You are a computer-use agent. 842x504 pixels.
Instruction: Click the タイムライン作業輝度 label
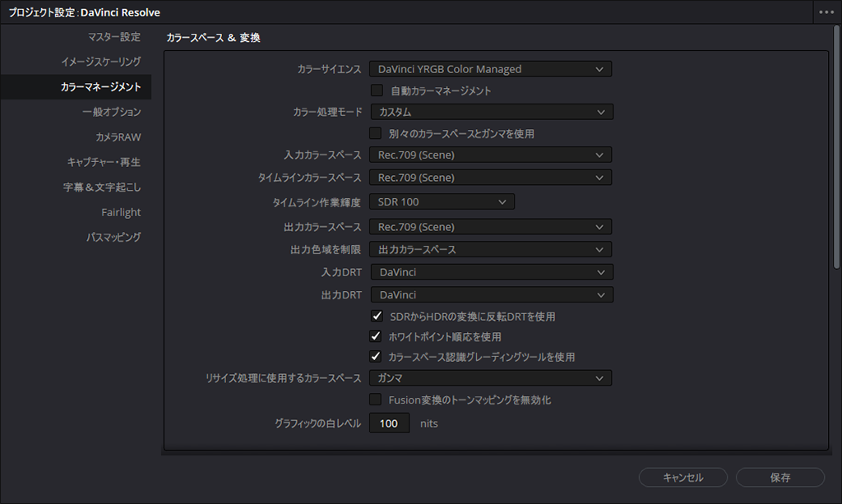[x=317, y=202]
